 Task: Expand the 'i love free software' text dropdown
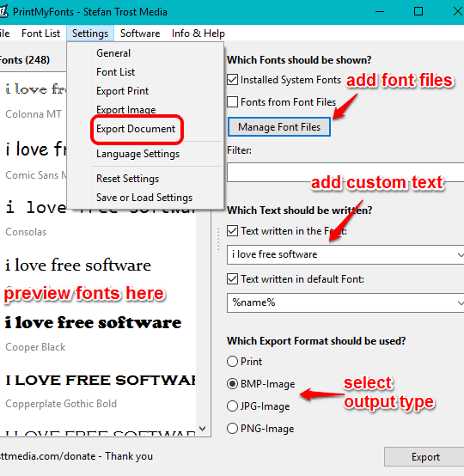point(460,254)
